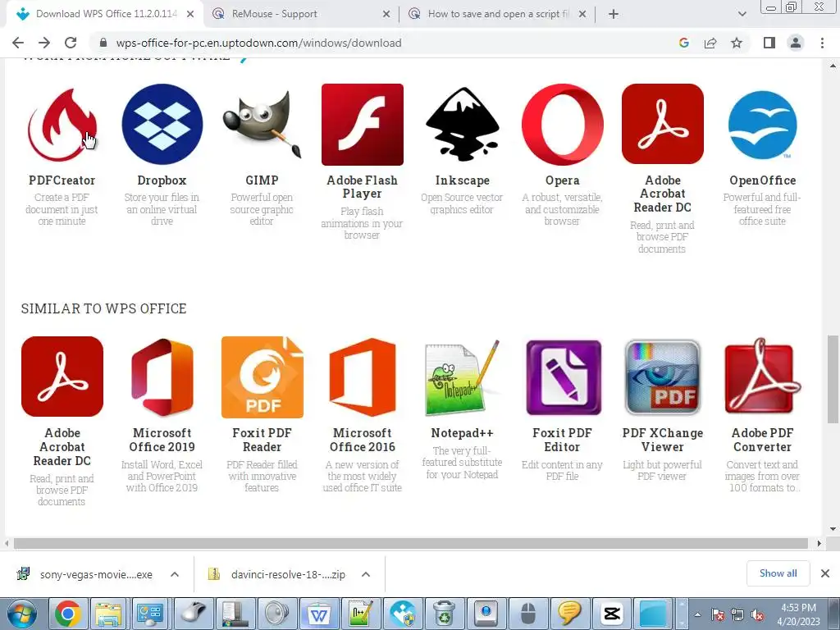
Task: Open the tab search chevron
Action: [742, 14]
